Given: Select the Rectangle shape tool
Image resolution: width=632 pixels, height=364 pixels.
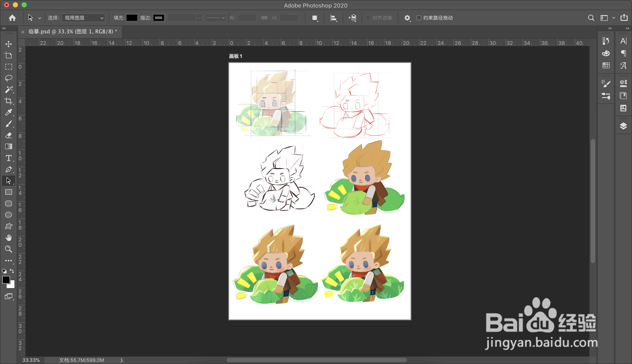Looking at the screenshot, I should coord(9,192).
